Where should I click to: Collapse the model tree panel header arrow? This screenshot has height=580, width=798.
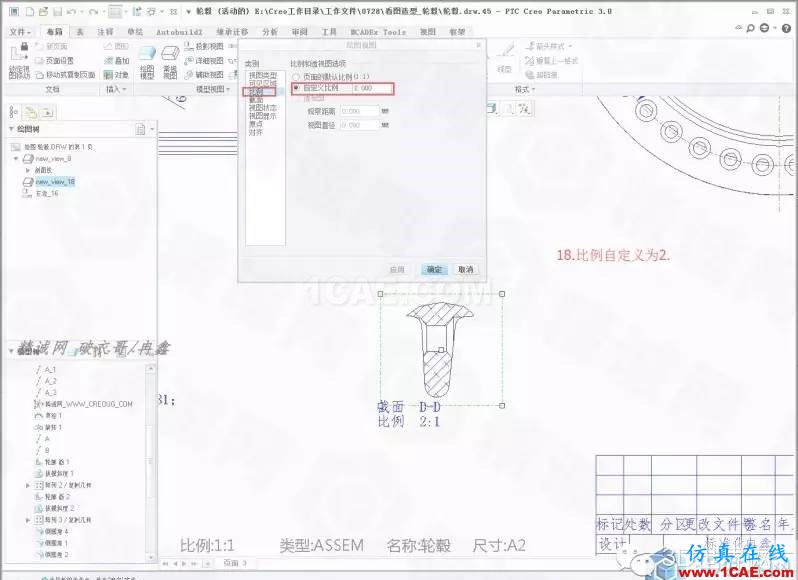click(x=11, y=351)
